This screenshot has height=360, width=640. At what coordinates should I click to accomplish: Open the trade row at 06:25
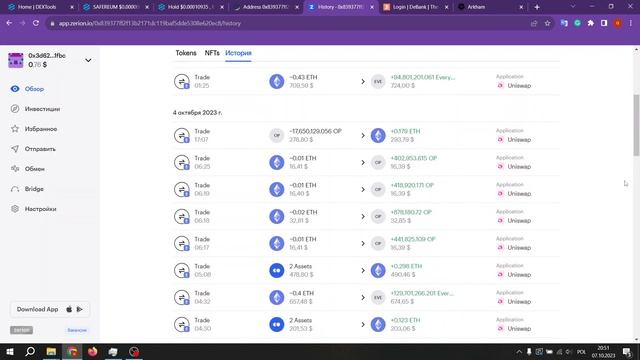click(366, 162)
